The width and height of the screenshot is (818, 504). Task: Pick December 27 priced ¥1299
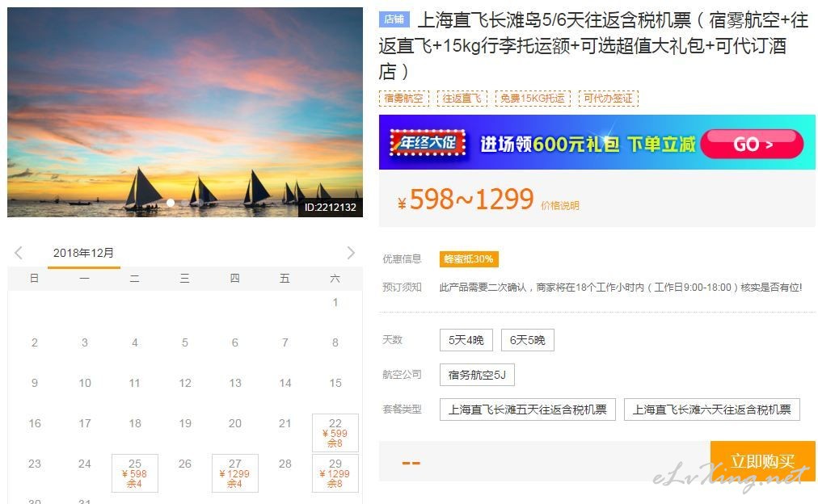point(234,473)
